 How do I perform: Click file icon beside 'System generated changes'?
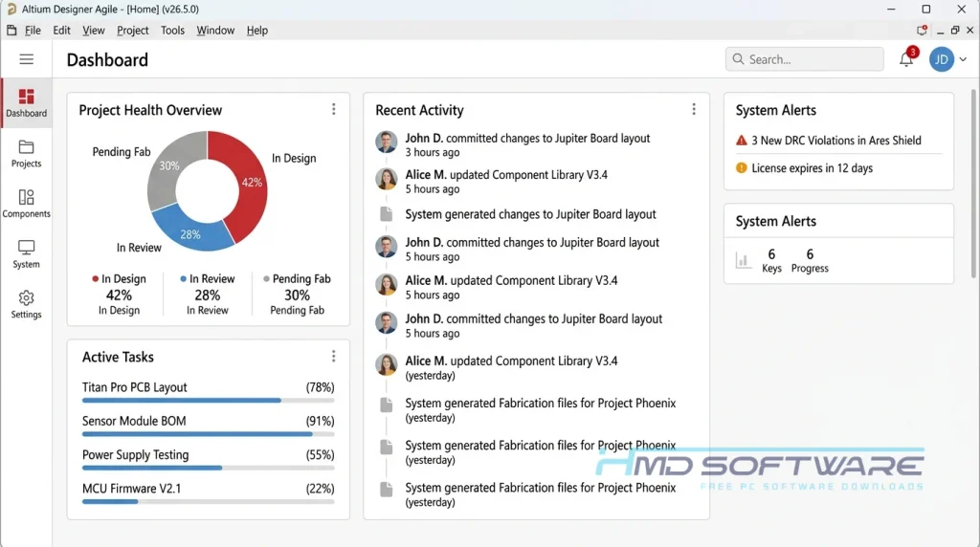(x=387, y=214)
